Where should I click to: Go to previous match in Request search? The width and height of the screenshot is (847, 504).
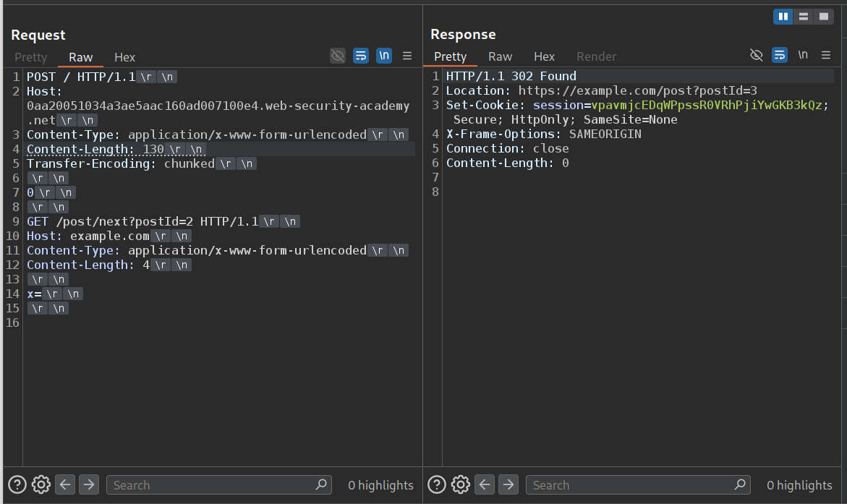coord(65,484)
